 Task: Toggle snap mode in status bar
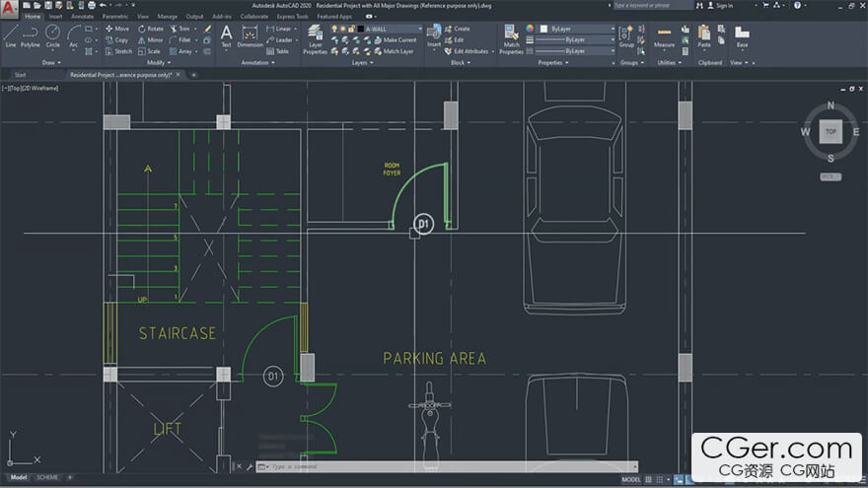point(659,480)
